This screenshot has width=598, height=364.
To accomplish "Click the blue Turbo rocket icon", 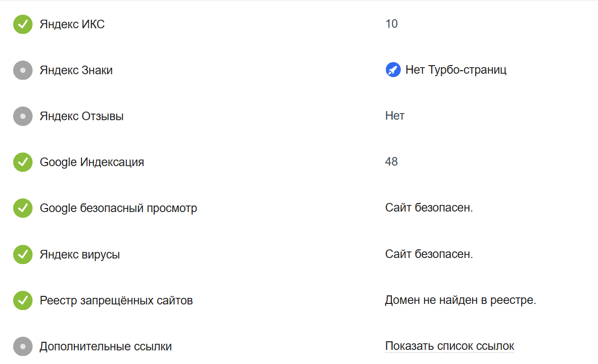I will pyautogui.click(x=393, y=70).
